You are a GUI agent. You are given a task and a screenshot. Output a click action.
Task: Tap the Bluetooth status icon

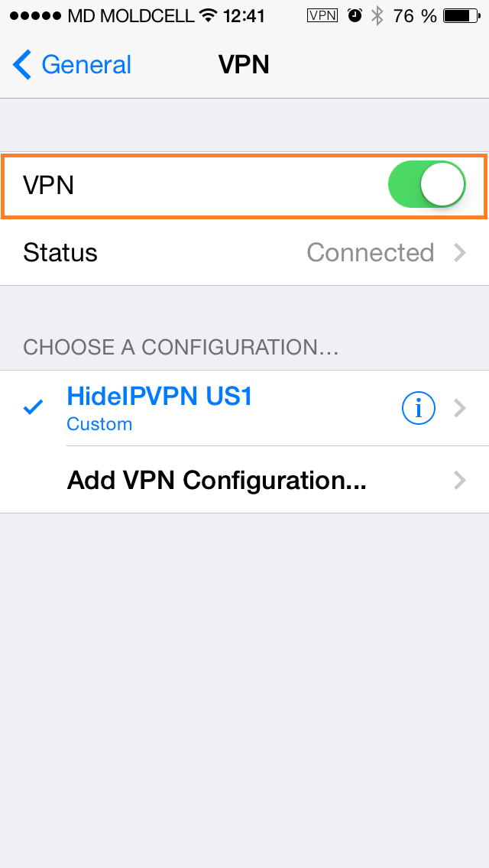click(x=377, y=15)
